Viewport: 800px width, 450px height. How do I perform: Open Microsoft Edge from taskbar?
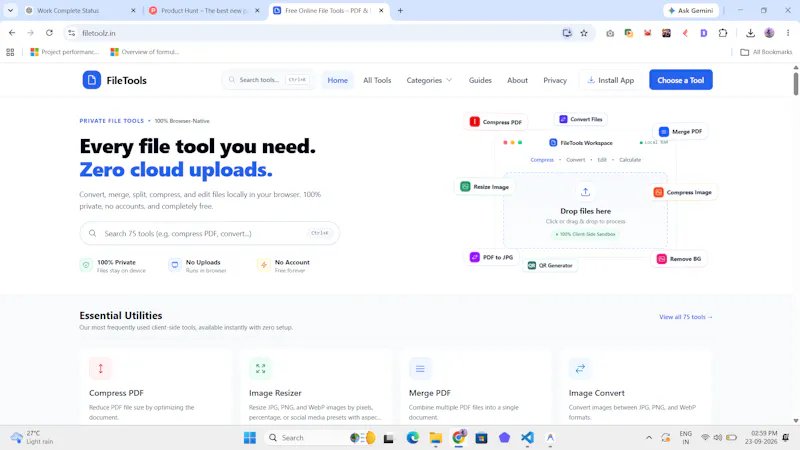[x=412, y=438]
